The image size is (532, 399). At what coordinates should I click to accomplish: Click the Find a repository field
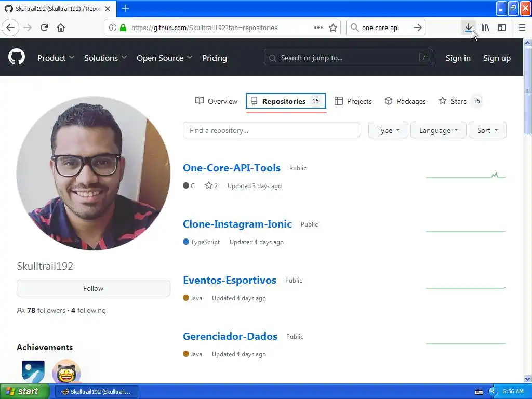(x=271, y=130)
